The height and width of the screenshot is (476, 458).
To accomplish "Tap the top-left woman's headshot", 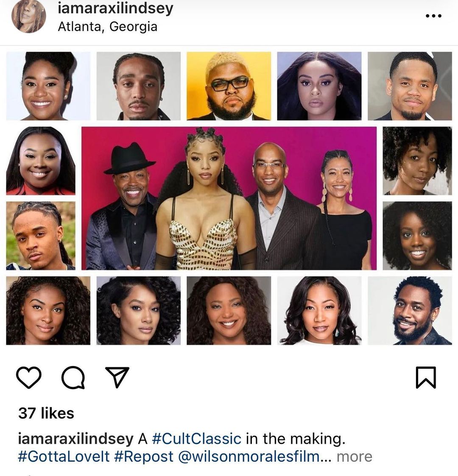I will tap(48, 86).
